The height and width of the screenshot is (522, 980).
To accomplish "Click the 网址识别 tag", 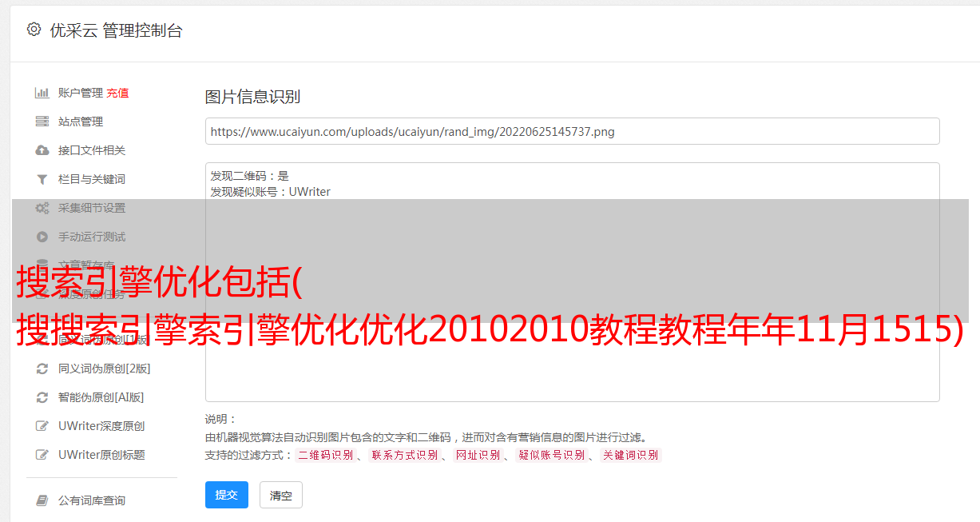I will point(478,455).
